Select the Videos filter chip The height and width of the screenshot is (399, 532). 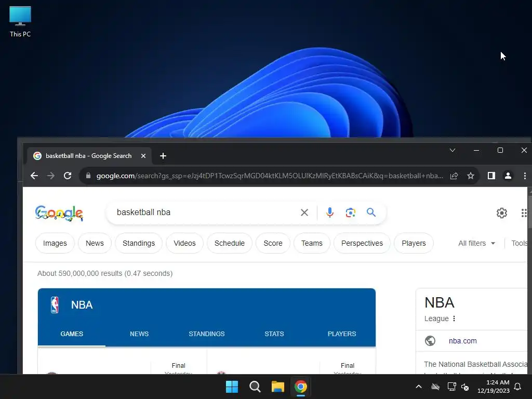point(184,243)
